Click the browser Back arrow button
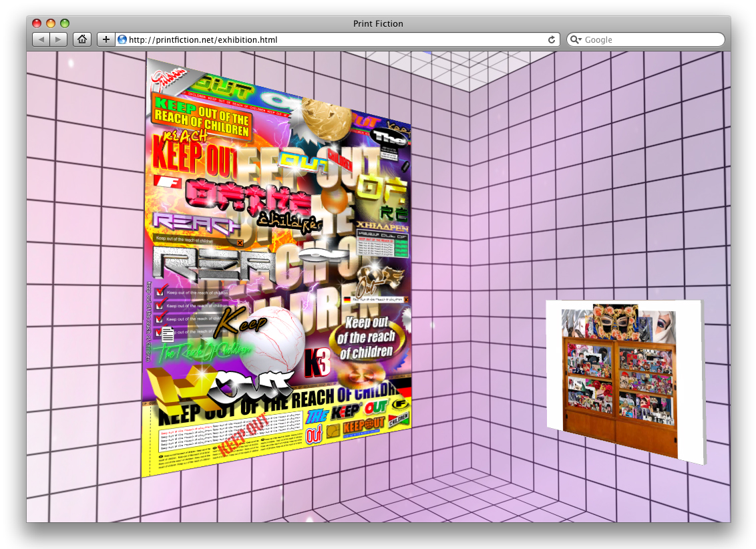Screen dimensions: 756x549 [x=41, y=39]
